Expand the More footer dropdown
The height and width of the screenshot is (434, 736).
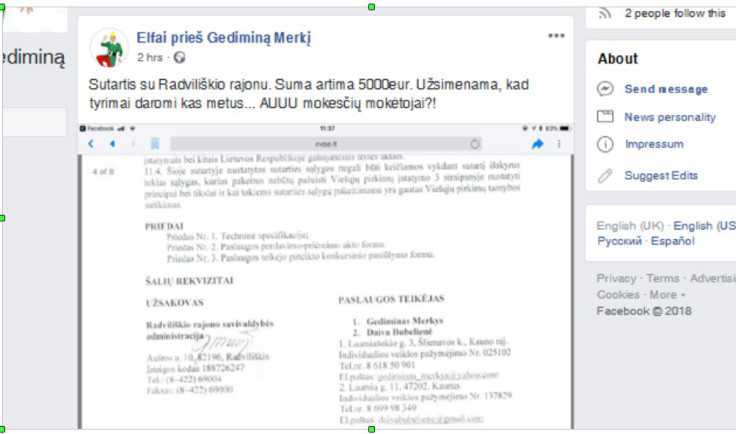(665, 295)
